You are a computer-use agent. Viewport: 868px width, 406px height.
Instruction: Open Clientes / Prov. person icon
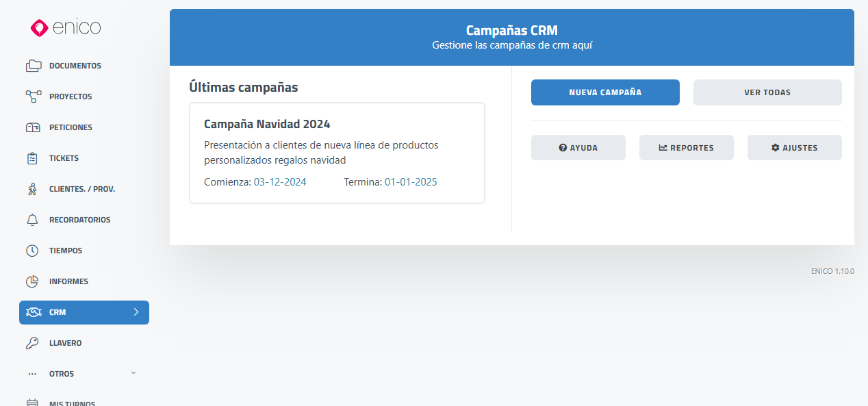33,189
